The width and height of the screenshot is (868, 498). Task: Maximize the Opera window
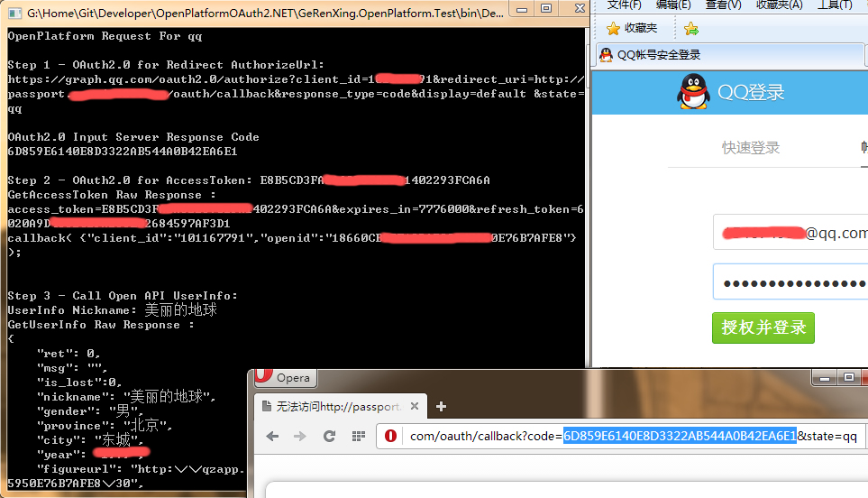849,378
